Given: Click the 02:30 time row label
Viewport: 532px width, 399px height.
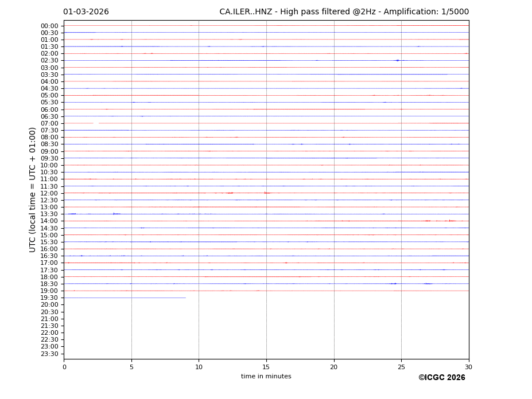Looking at the screenshot, I should [49, 61].
